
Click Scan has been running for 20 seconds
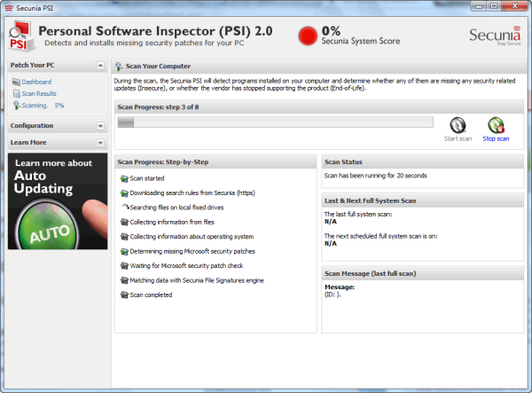click(375, 176)
